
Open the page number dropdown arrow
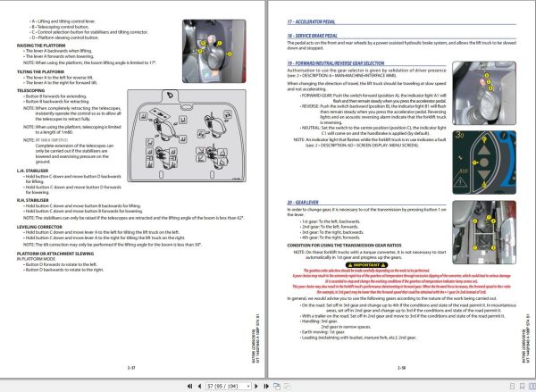(x=248, y=386)
